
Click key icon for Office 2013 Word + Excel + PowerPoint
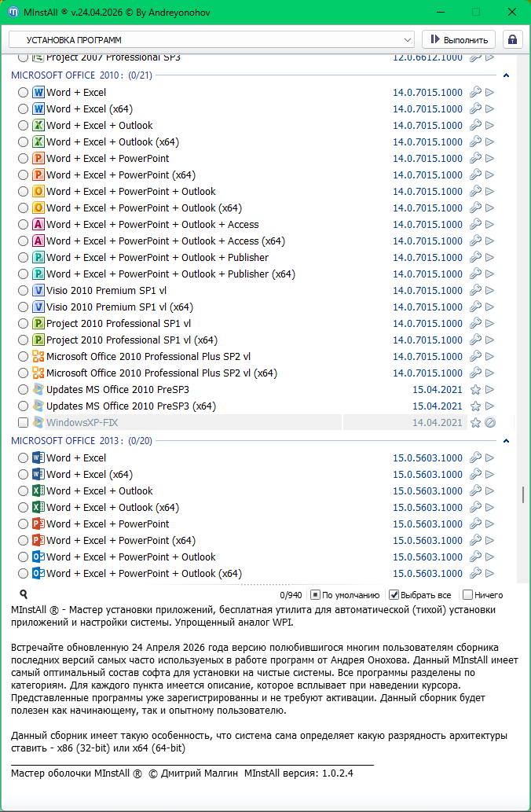475,524
